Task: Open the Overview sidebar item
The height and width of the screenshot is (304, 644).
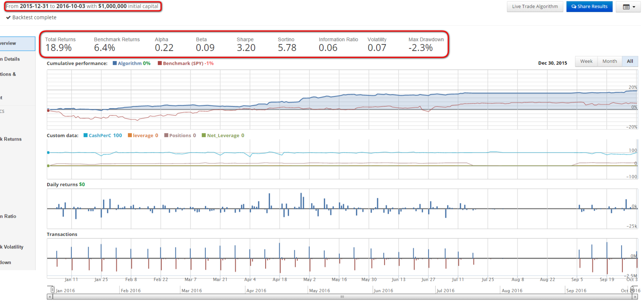Action: pos(17,43)
